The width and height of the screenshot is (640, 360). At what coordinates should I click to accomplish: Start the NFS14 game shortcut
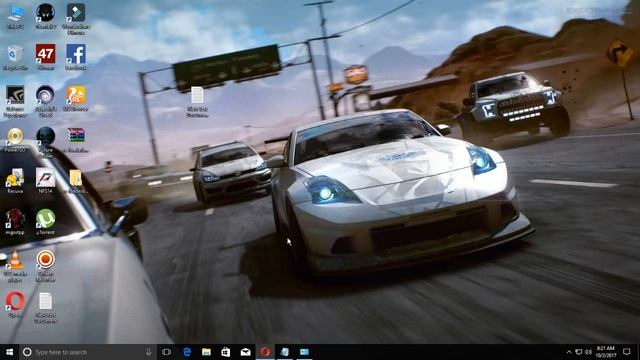(x=45, y=181)
